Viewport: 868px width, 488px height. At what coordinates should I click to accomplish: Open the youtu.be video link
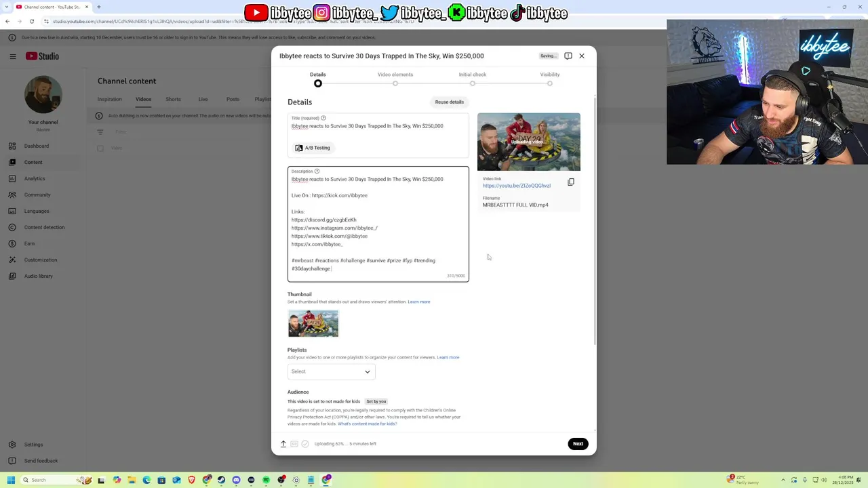(517, 186)
